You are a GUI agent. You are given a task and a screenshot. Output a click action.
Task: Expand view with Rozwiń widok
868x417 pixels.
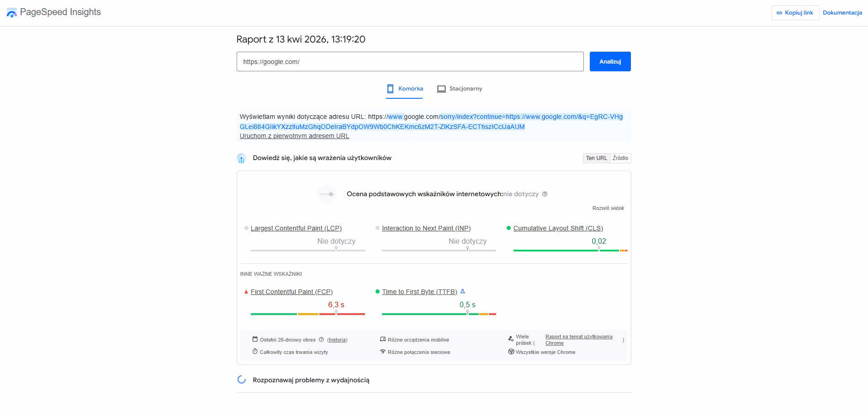pyautogui.click(x=608, y=208)
